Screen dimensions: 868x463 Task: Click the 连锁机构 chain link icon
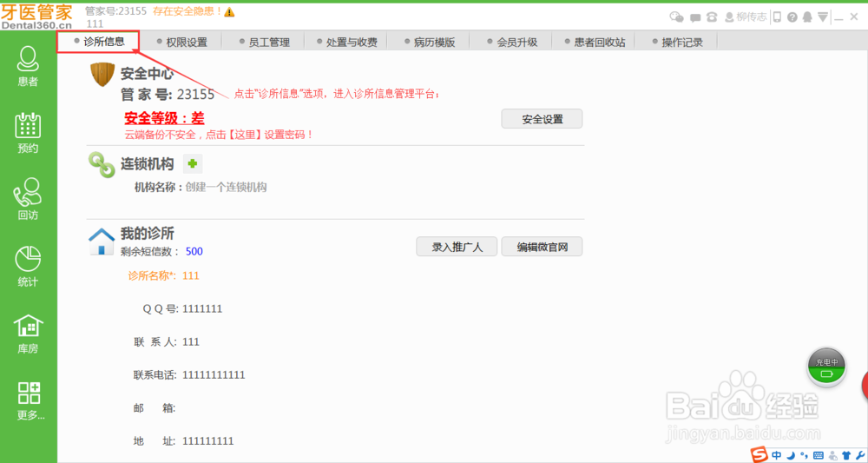click(x=102, y=165)
